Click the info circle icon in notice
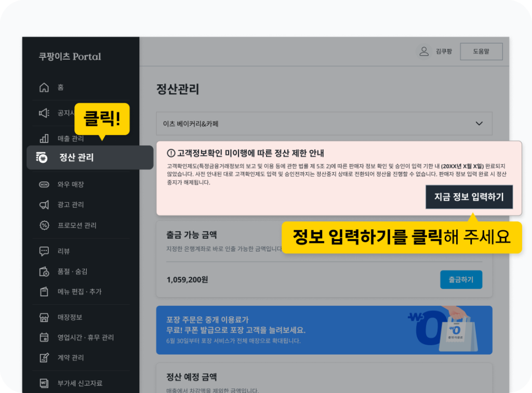The height and width of the screenshot is (393, 532). click(x=171, y=153)
